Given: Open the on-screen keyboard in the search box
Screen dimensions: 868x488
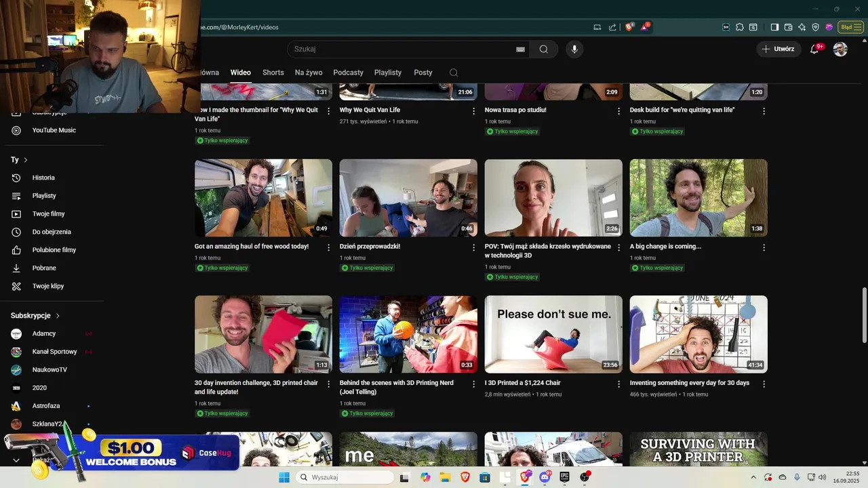Looking at the screenshot, I should [521, 49].
